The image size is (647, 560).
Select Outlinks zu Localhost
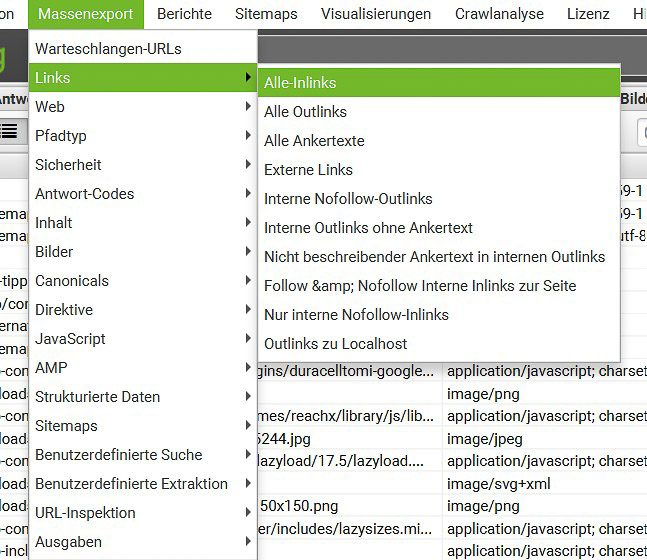tap(335, 344)
